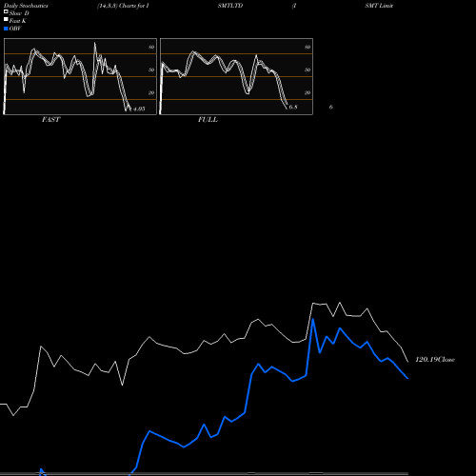Click the 20 axis label in the FAST chart

point(151,92)
